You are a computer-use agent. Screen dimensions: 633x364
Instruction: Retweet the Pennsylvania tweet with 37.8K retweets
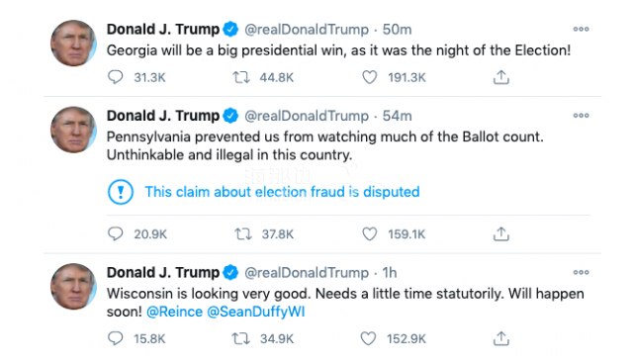[243, 233]
